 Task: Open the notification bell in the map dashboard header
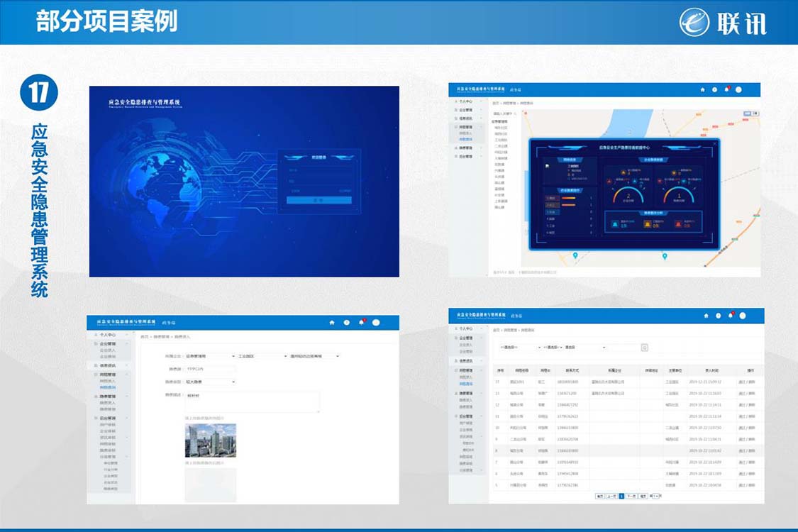pyautogui.click(x=727, y=89)
